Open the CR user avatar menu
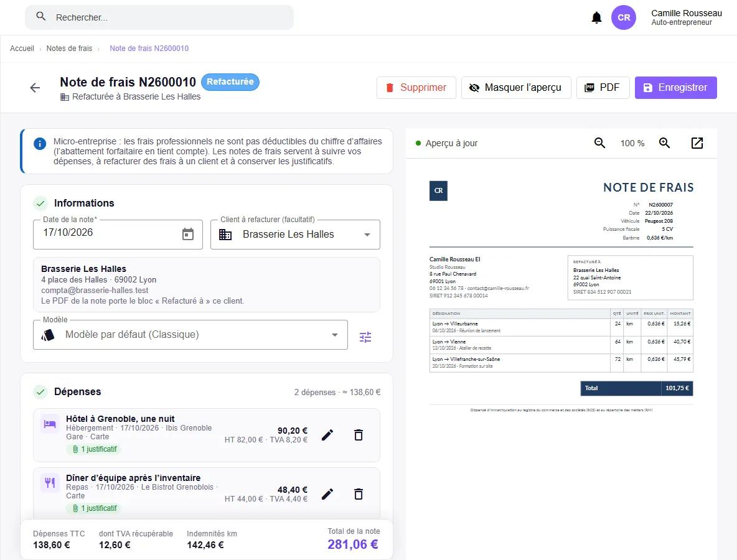This screenshot has width=737, height=560. click(x=623, y=17)
